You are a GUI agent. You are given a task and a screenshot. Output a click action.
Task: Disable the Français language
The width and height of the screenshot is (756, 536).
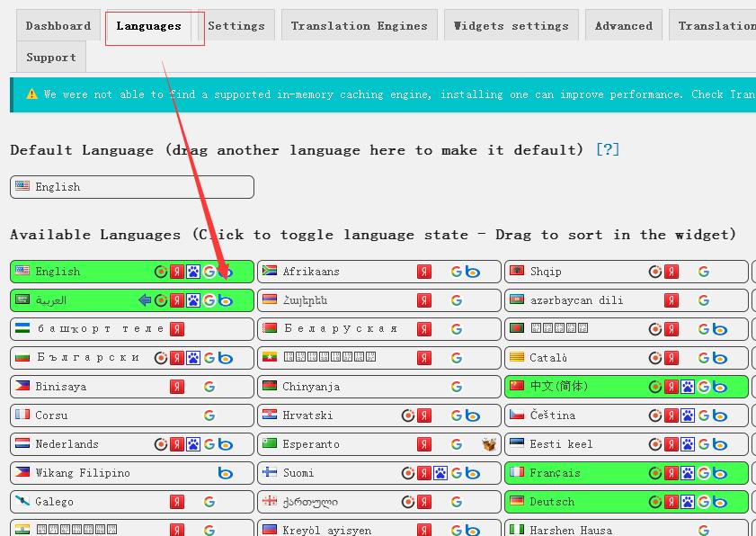coord(627,473)
